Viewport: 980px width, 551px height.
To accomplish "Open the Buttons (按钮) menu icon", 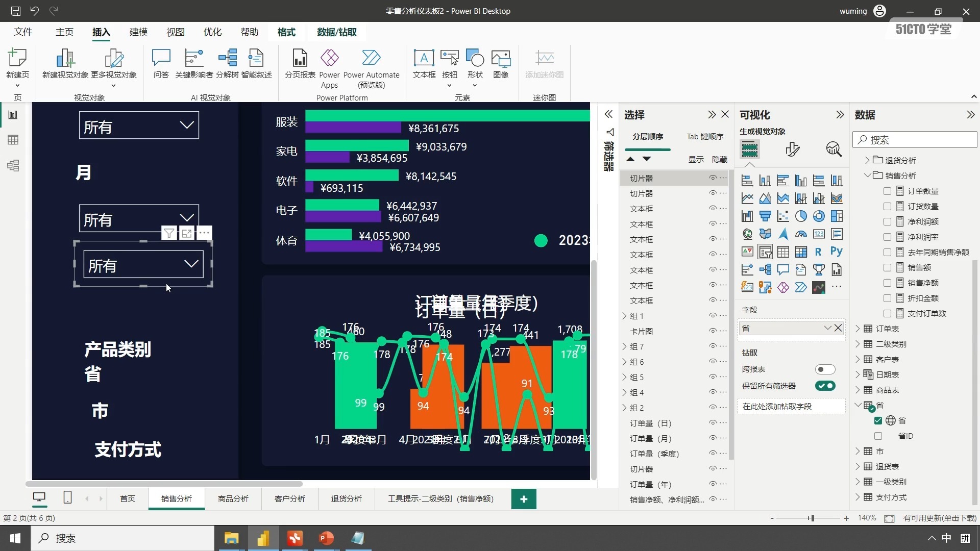I will tap(449, 58).
